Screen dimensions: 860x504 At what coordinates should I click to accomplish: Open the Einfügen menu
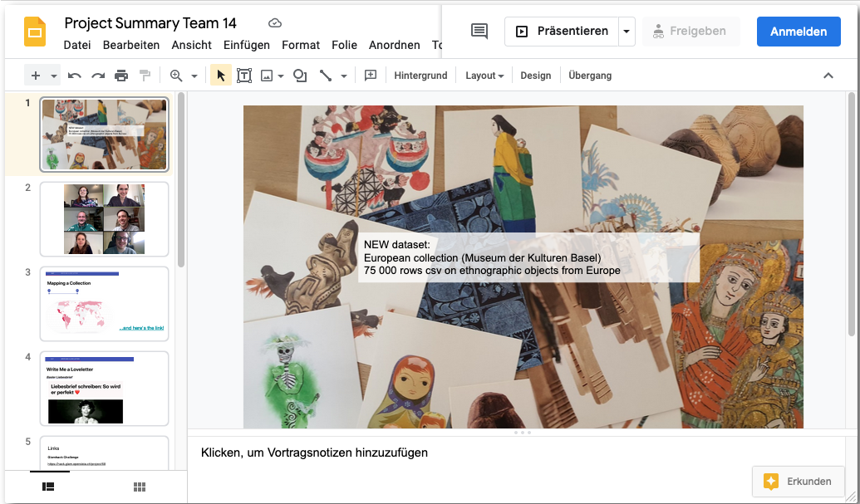pyautogui.click(x=246, y=45)
